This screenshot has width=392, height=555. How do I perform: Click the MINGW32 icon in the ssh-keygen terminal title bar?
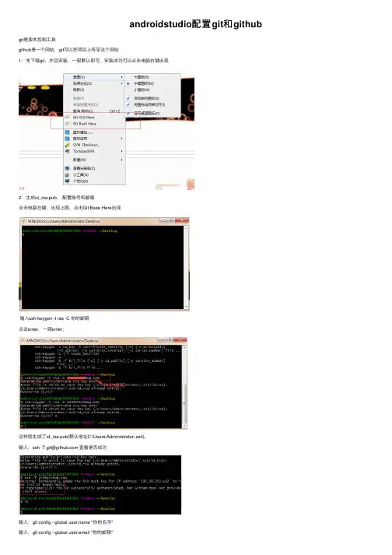[x=23, y=340]
